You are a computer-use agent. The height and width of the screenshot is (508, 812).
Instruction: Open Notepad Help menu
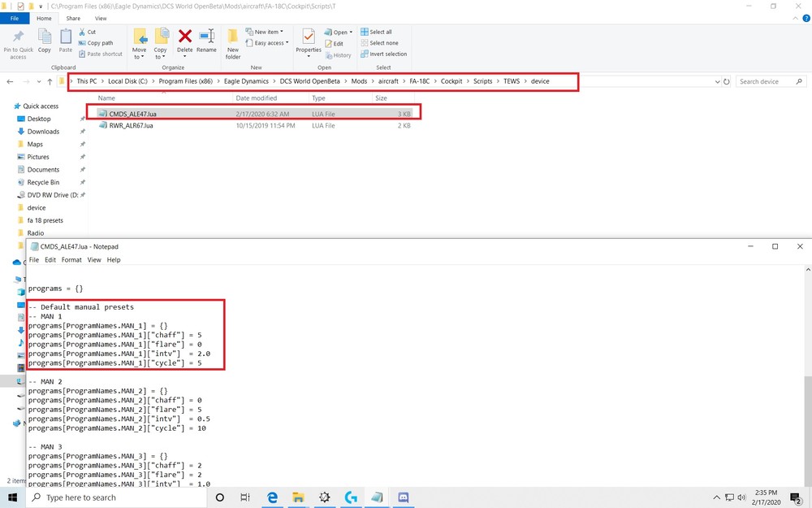pos(114,260)
